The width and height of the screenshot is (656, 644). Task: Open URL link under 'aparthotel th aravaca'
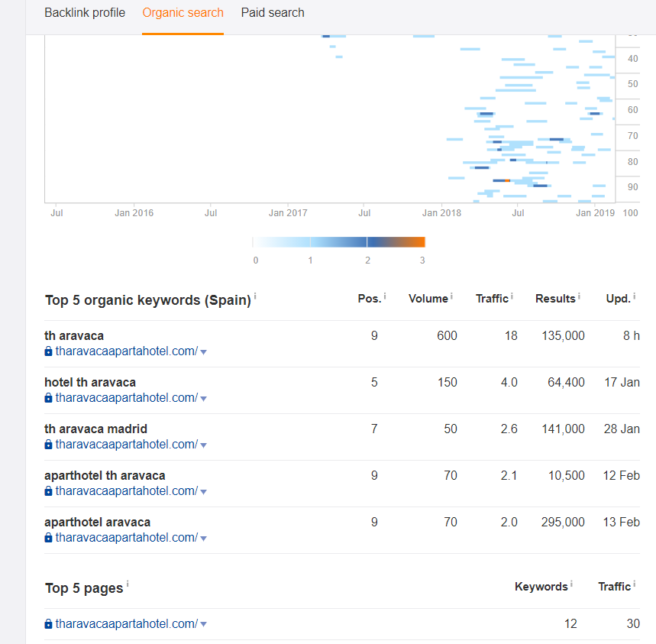point(126,491)
